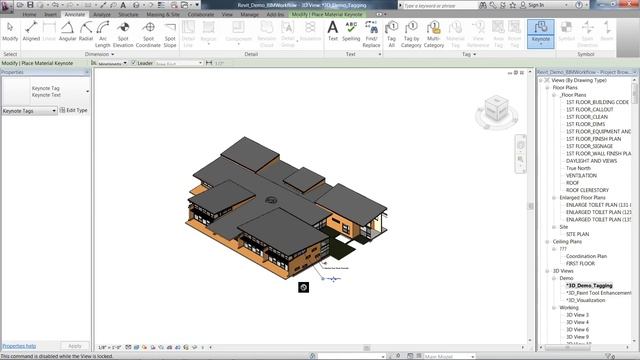The height and width of the screenshot is (360, 640).
Task: Choose the Radial dimension tool
Action: coord(86,32)
